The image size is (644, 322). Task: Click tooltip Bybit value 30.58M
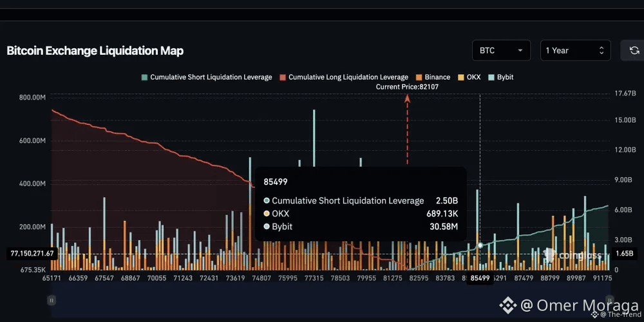(x=444, y=227)
